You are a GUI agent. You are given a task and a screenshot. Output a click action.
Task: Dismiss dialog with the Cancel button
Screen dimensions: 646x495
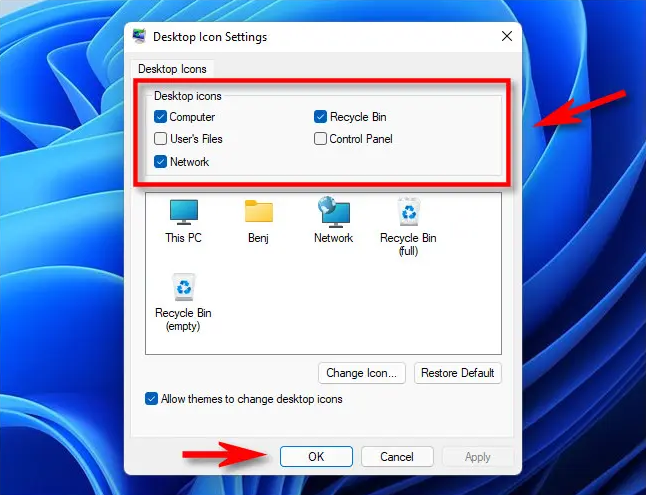click(x=397, y=457)
